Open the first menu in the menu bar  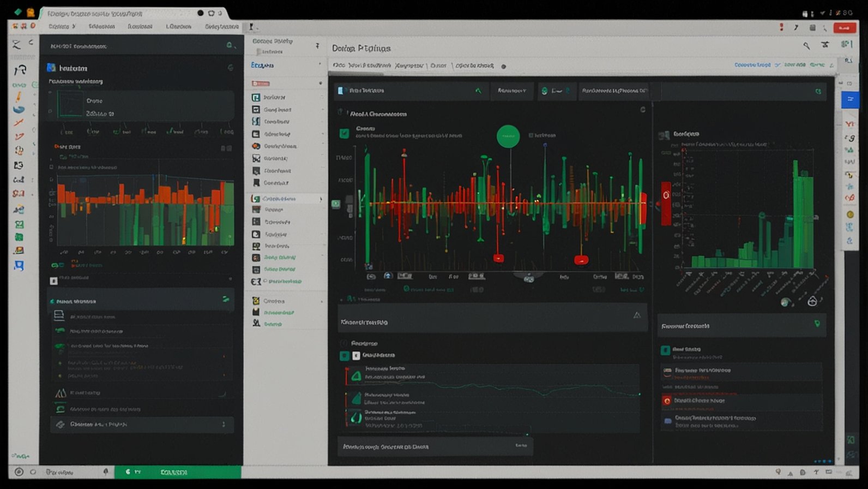pos(61,26)
